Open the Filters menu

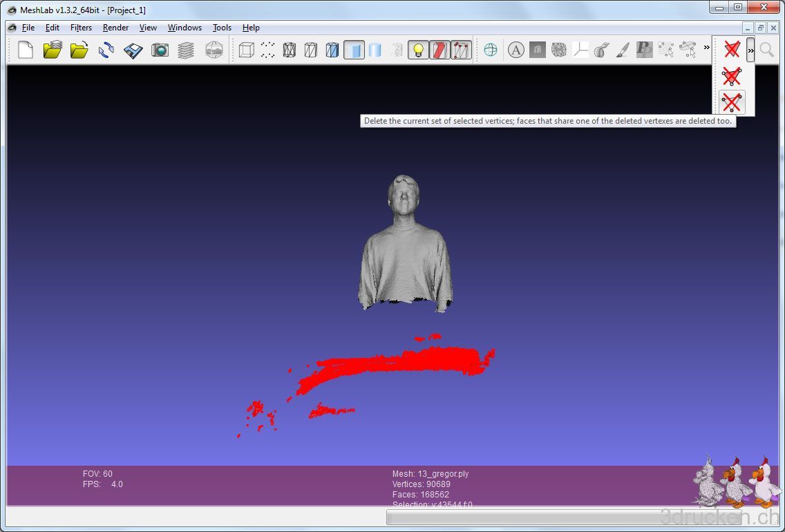81,28
